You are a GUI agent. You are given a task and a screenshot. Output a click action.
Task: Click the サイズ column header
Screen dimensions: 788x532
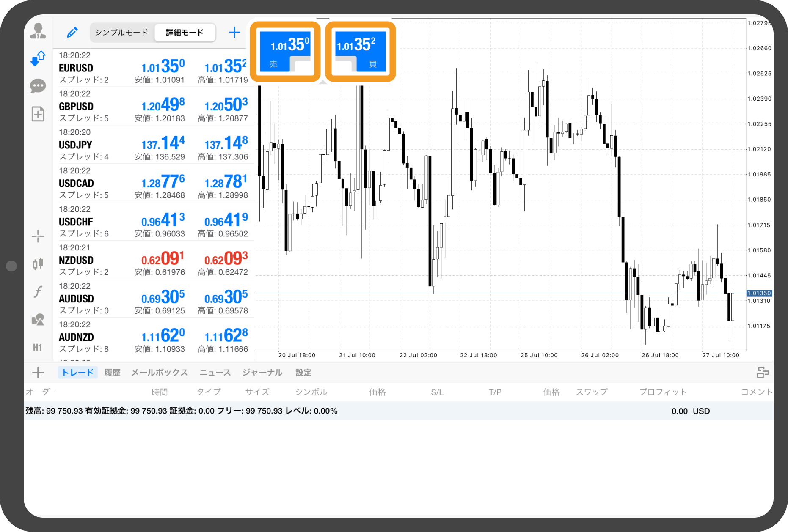pyautogui.click(x=257, y=392)
